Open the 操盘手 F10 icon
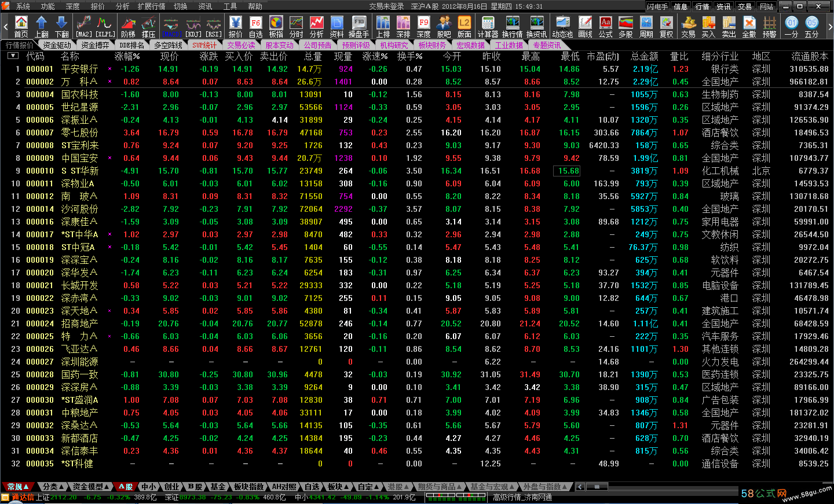 [x=359, y=27]
